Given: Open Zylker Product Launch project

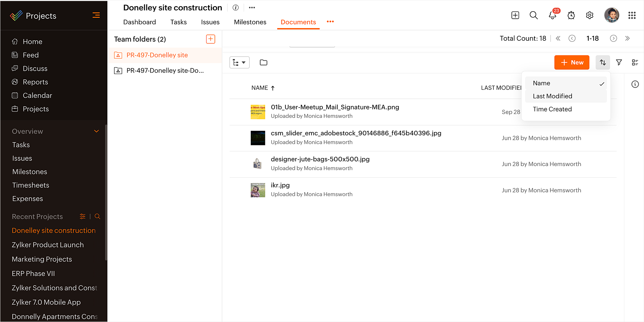Looking at the screenshot, I should (48, 245).
